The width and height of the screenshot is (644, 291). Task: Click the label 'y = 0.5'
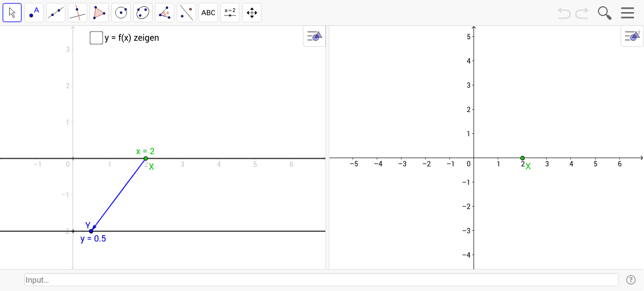tap(93, 239)
